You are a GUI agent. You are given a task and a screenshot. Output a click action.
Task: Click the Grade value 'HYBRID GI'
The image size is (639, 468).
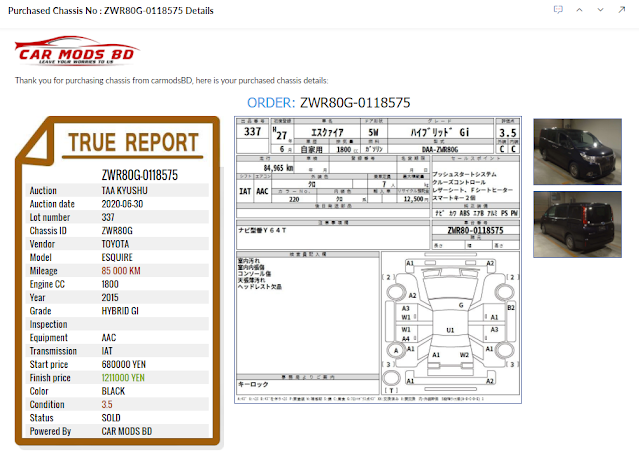click(120, 311)
